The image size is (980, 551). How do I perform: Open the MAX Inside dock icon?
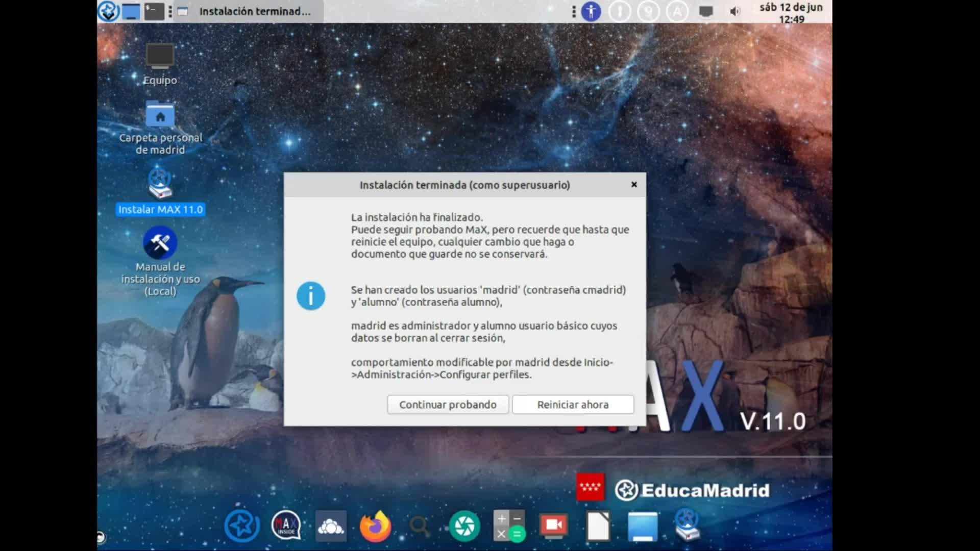[286, 526]
